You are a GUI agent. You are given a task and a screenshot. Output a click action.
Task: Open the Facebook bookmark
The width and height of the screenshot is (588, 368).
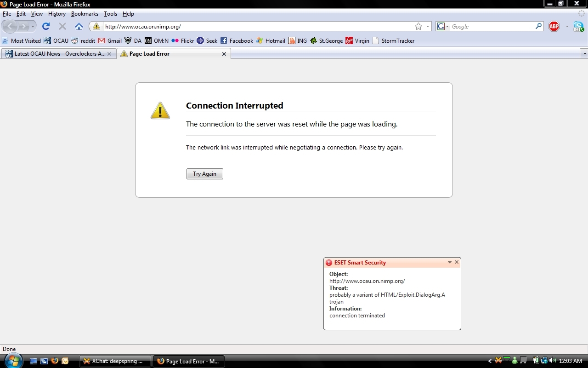(237, 40)
